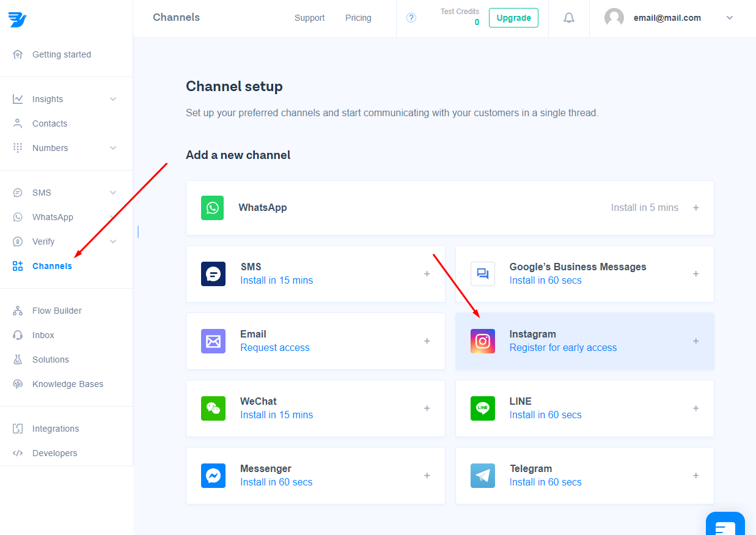Click the Instagram logo
Screen dimensions: 756x535
pos(483,341)
